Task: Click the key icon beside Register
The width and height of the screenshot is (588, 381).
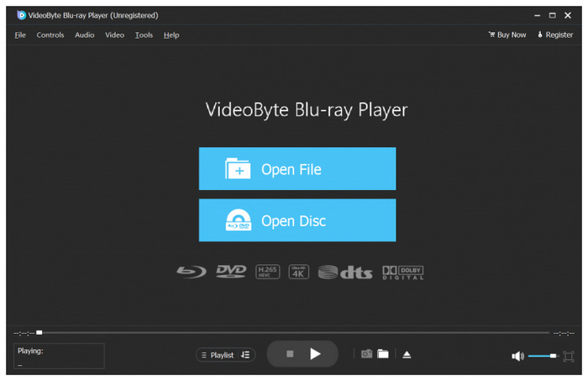Action: [x=540, y=34]
